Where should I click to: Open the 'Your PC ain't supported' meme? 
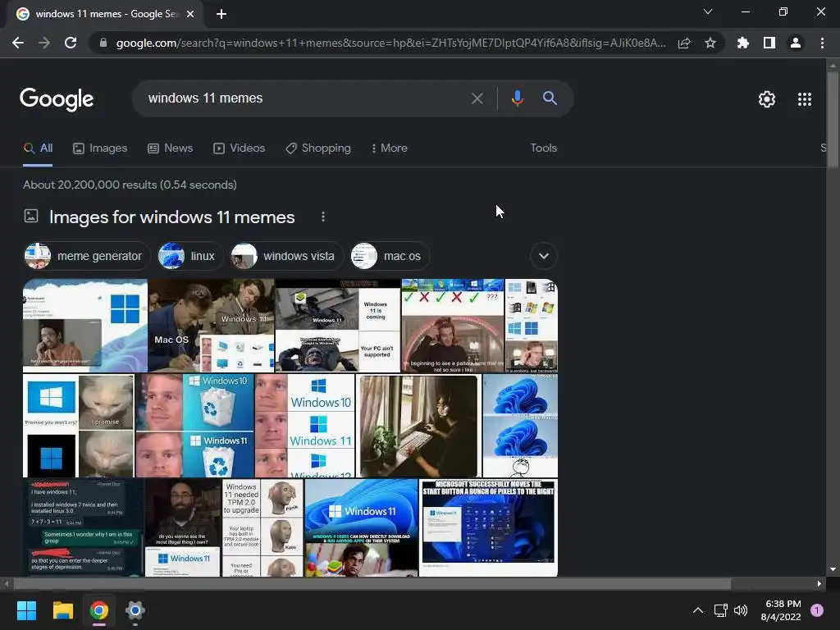click(x=338, y=326)
